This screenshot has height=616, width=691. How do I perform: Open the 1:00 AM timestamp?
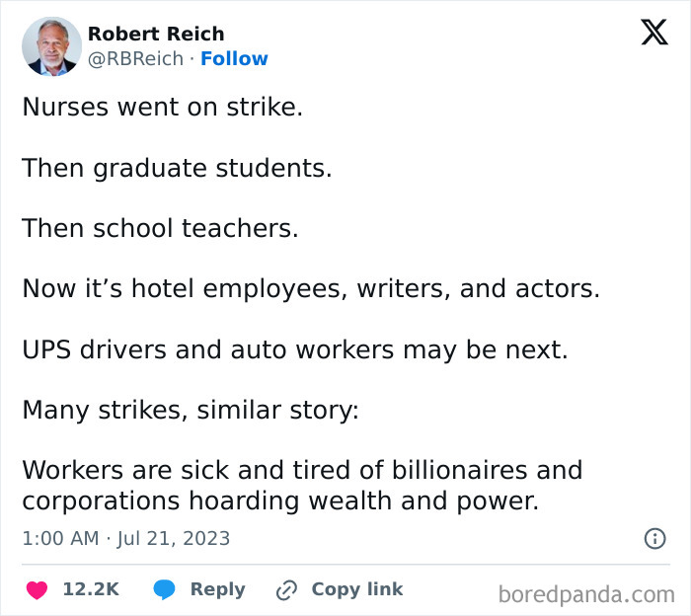tap(59, 538)
